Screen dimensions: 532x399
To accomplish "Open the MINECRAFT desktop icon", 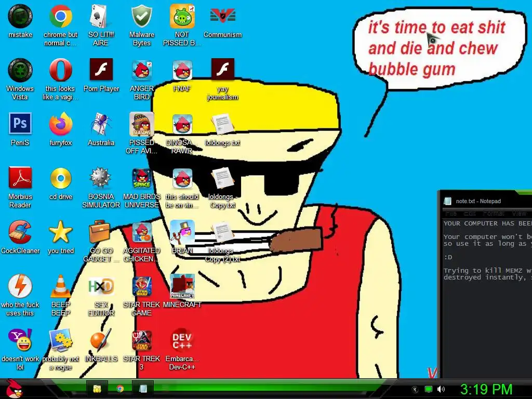I will tap(182, 286).
